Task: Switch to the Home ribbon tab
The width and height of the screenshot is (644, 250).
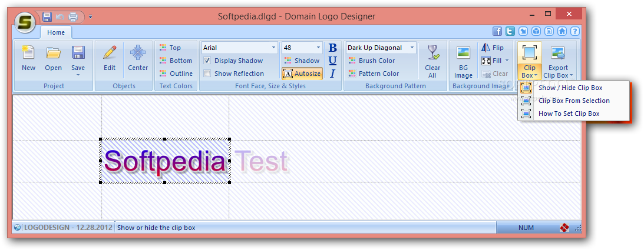Action: point(56,32)
